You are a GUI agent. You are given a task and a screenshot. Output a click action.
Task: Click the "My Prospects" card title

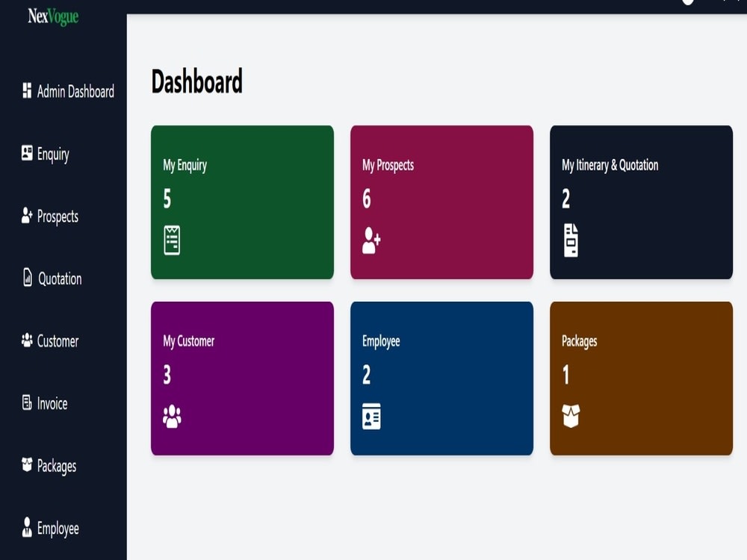coord(388,165)
